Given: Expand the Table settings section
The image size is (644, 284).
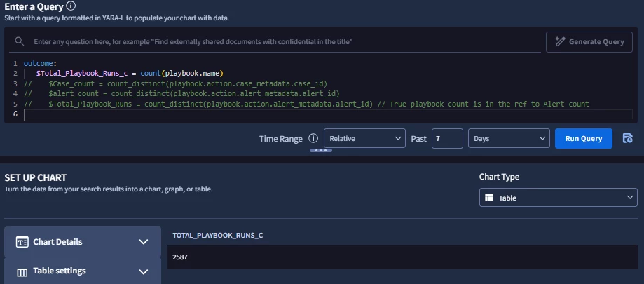Looking at the screenshot, I should [x=82, y=271].
